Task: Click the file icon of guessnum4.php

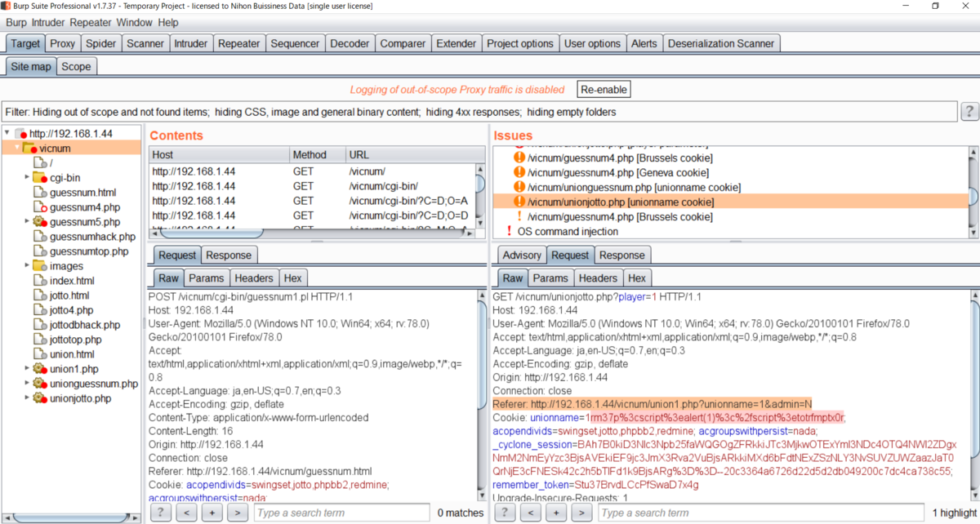Action: point(40,207)
